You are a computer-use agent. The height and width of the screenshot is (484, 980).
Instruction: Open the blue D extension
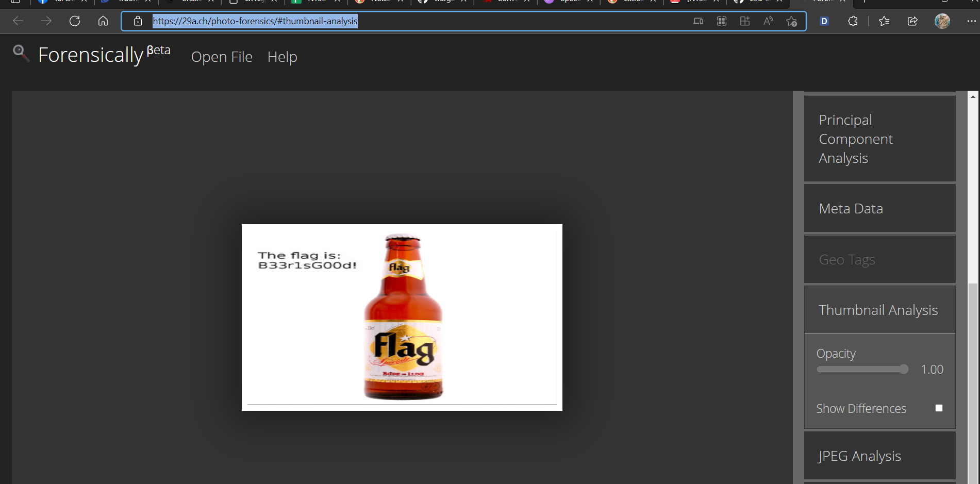[824, 21]
